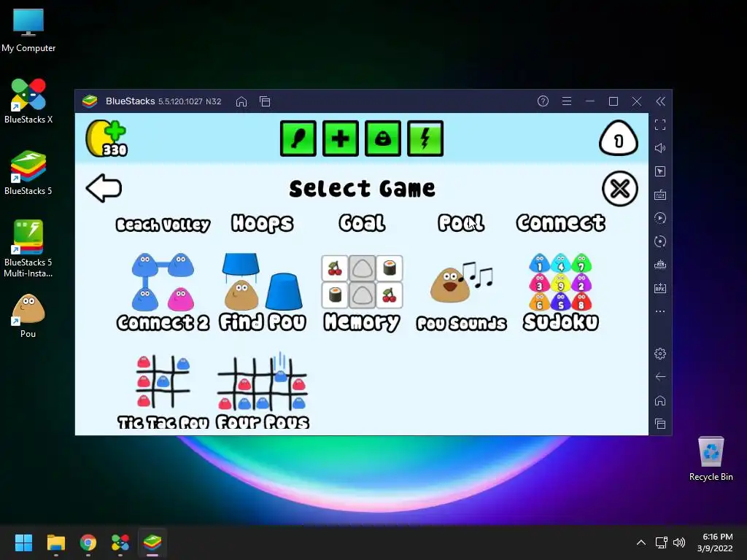Open the coins shop icon showing 330
747x560 pixels.
tap(107, 139)
